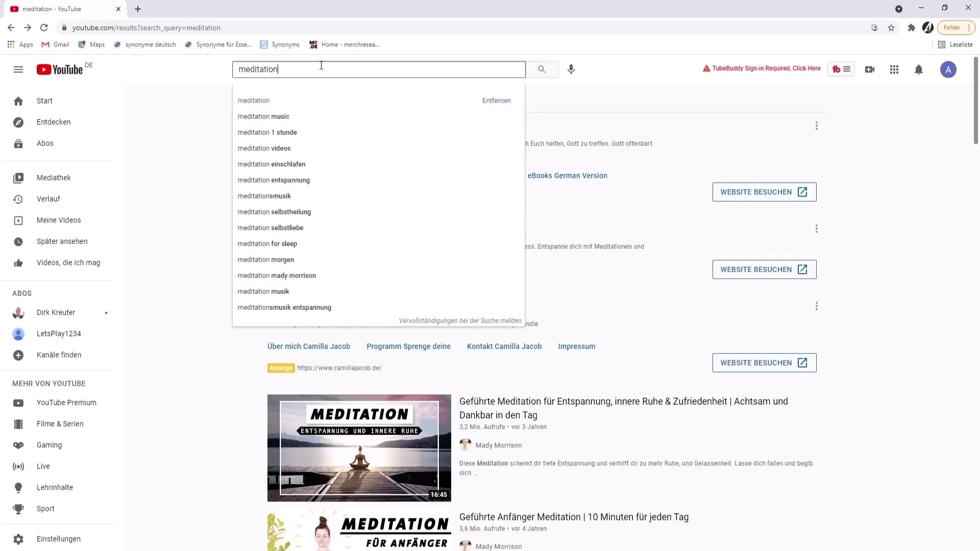
Task: Click the YouTube notifications bell icon
Action: [x=919, y=69]
